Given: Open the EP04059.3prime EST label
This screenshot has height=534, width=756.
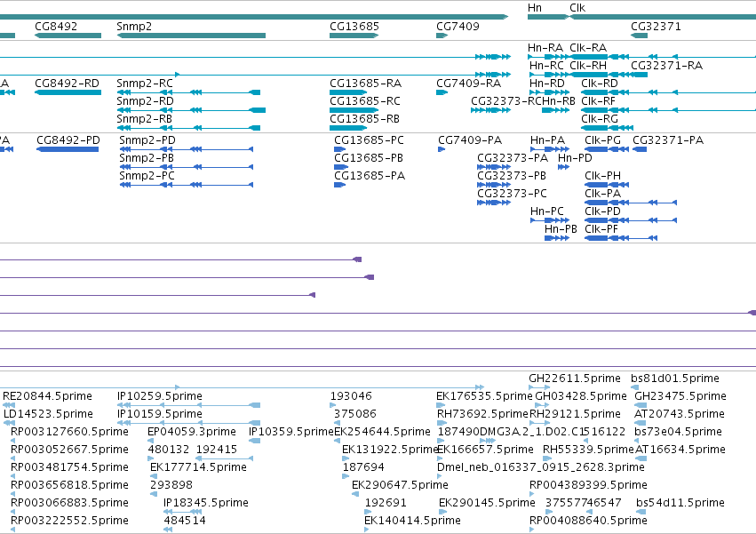Looking at the screenshot, I should 192,432.
